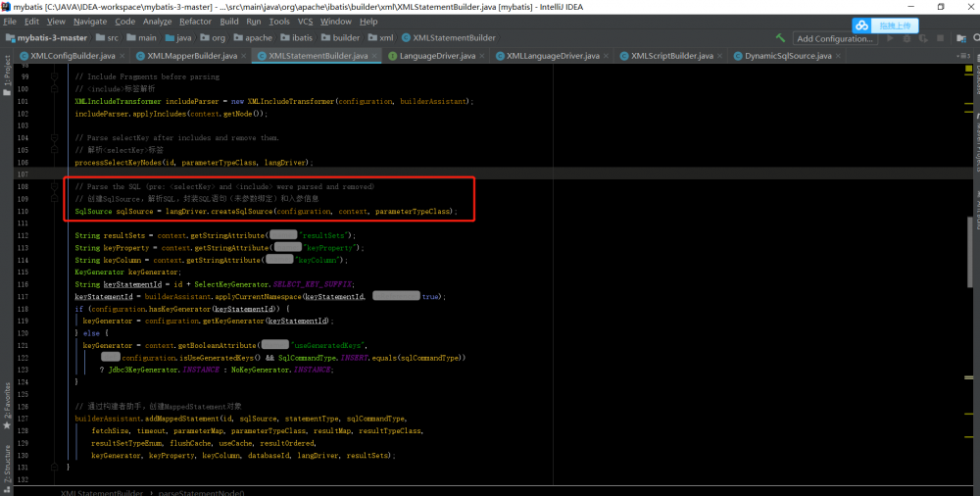This screenshot has width=980, height=496.
Task: Open the Run menu
Action: click(253, 22)
